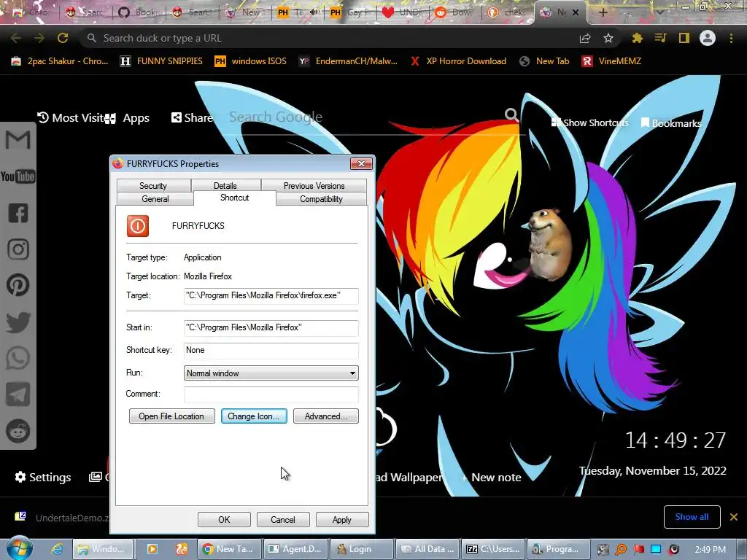Open Bookmarks on new tab page

[671, 122]
